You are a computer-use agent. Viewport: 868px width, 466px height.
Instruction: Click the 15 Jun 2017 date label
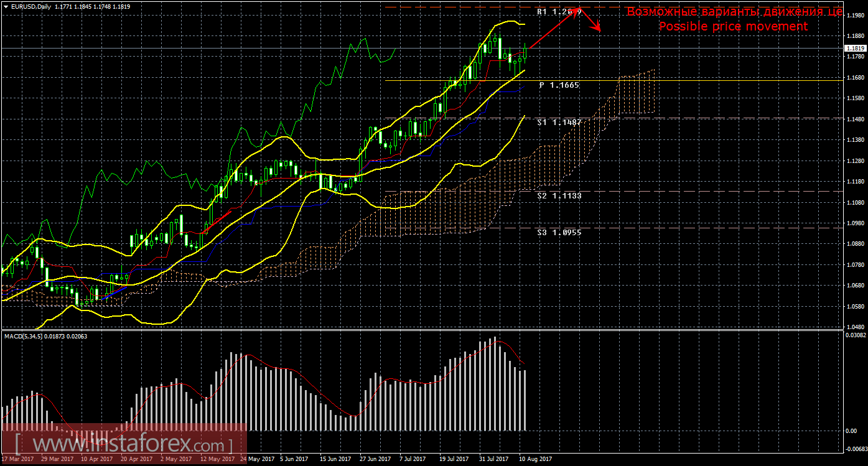point(335,459)
